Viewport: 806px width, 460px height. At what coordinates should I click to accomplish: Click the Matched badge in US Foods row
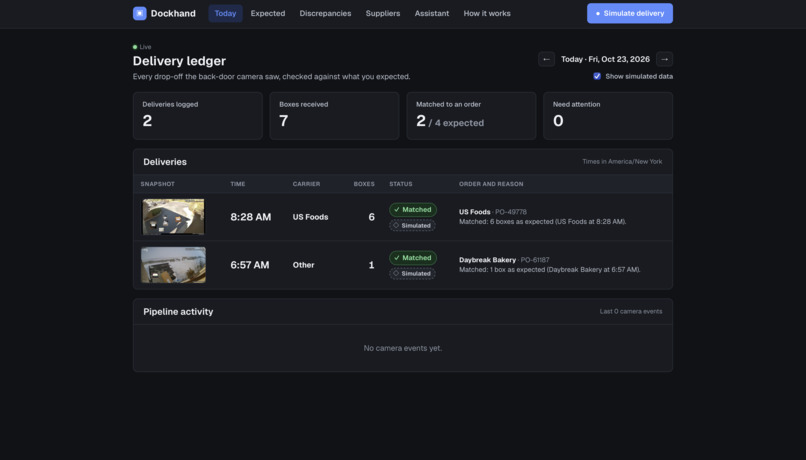[413, 210]
